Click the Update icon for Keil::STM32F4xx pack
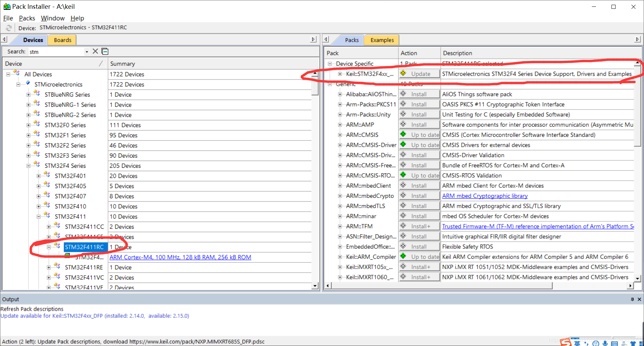This screenshot has width=644, height=346. point(403,73)
